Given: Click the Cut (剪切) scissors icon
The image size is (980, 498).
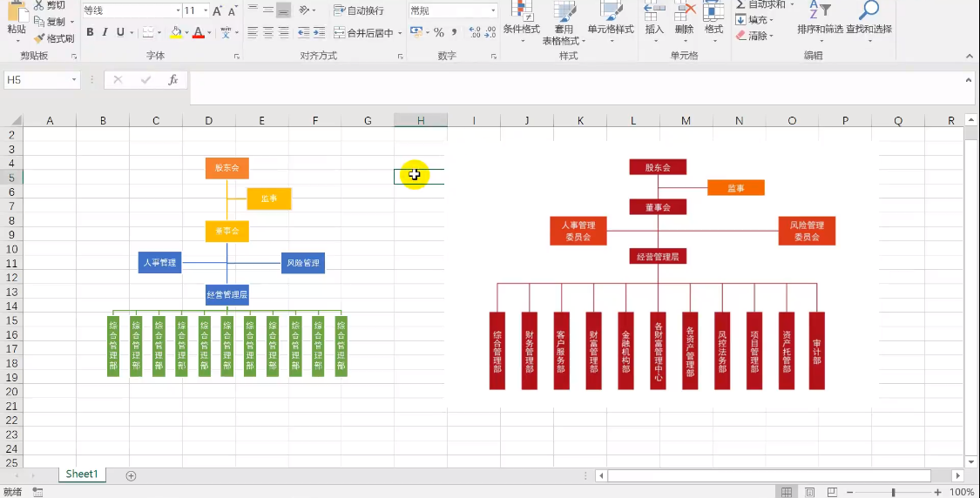Looking at the screenshot, I should pos(38,5).
